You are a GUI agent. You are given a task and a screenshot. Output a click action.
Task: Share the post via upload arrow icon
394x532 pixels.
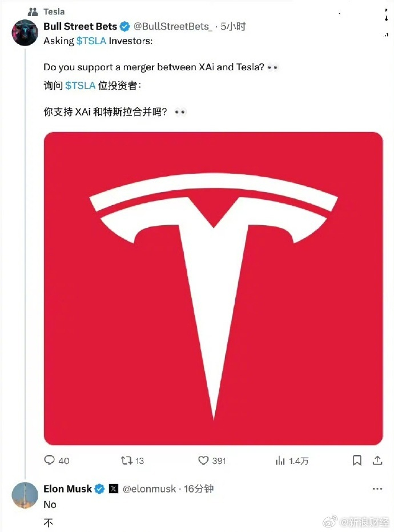(377, 461)
